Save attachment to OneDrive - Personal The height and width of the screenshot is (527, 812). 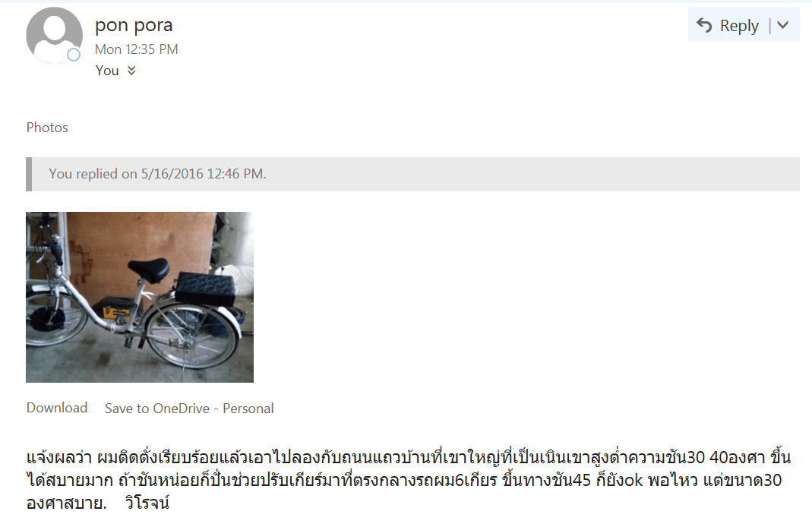[189, 409]
